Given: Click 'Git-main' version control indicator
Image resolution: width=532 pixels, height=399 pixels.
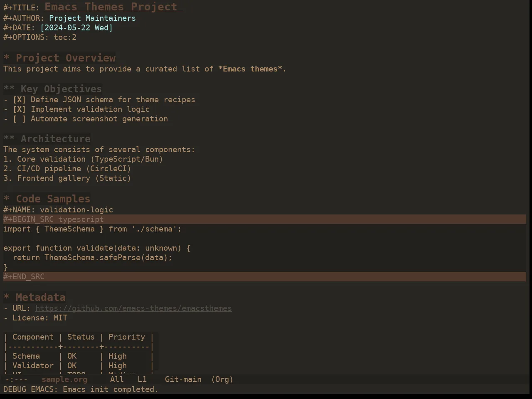Looking at the screenshot, I should [183, 379].
